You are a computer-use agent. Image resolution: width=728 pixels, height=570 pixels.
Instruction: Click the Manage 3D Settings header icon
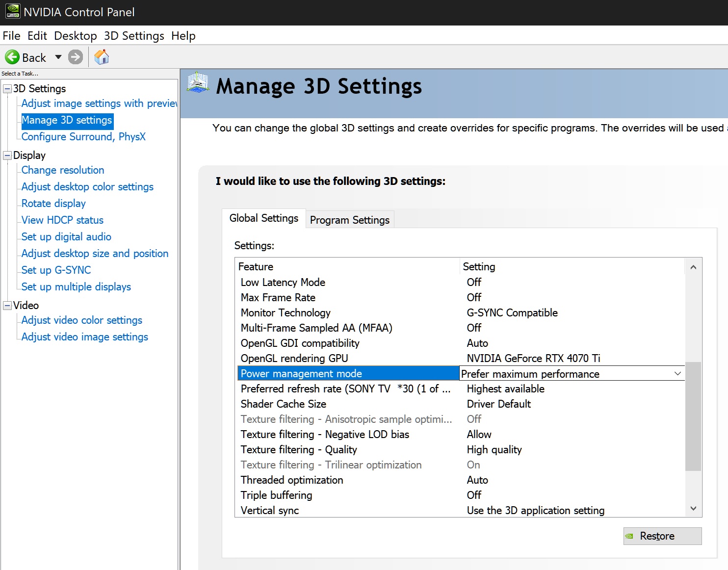coord(198,82)
